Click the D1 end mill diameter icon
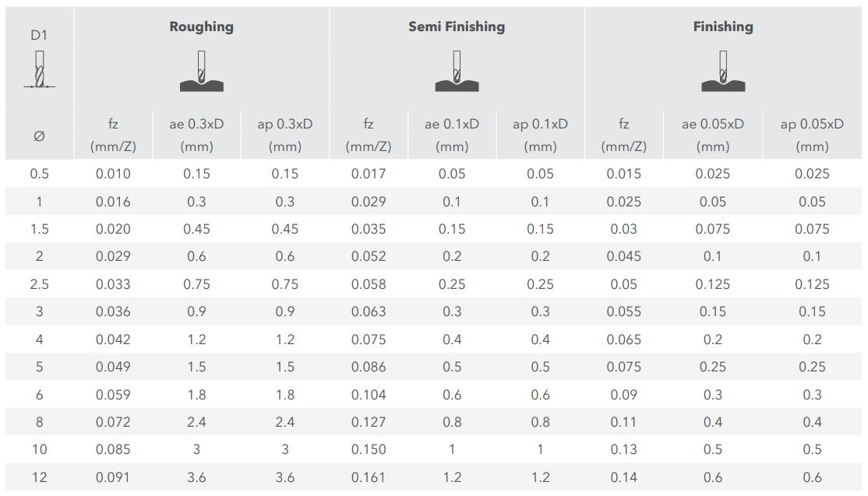This screenshot has width=868, height=496. tap(39, 69)
